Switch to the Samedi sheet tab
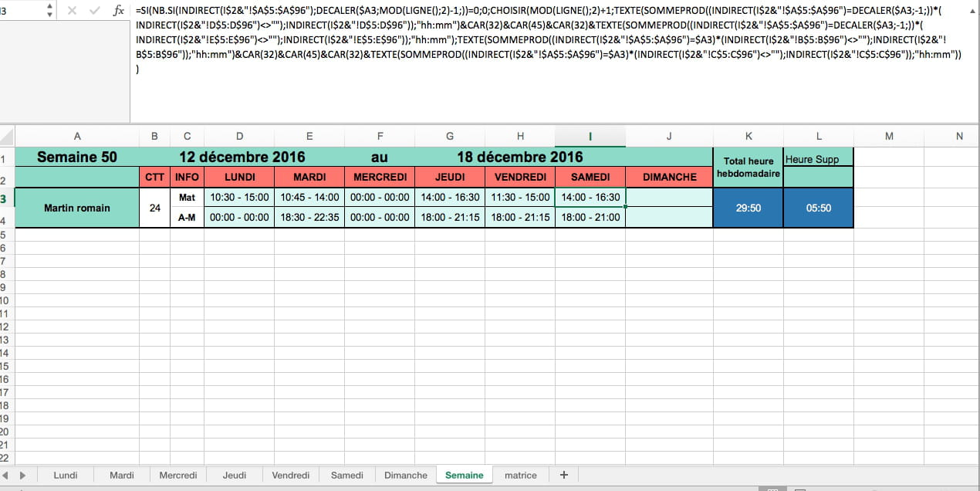Viewport: 980px width, 491px height. [x=347, y=475]
